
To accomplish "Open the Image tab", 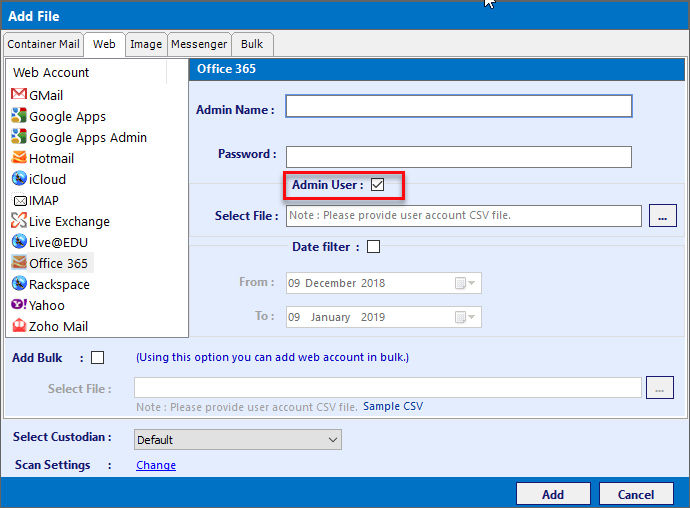I will [146, 44].
